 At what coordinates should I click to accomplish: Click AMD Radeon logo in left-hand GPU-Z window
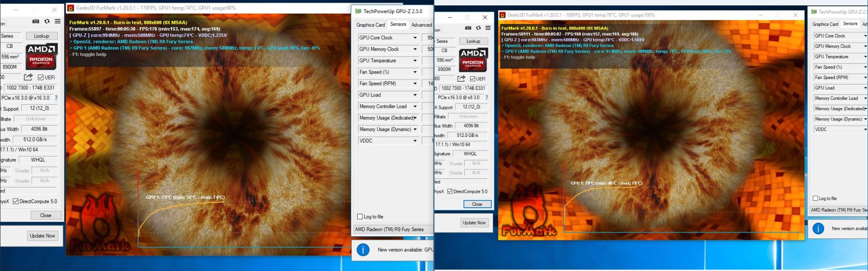(x=41, y=56)
